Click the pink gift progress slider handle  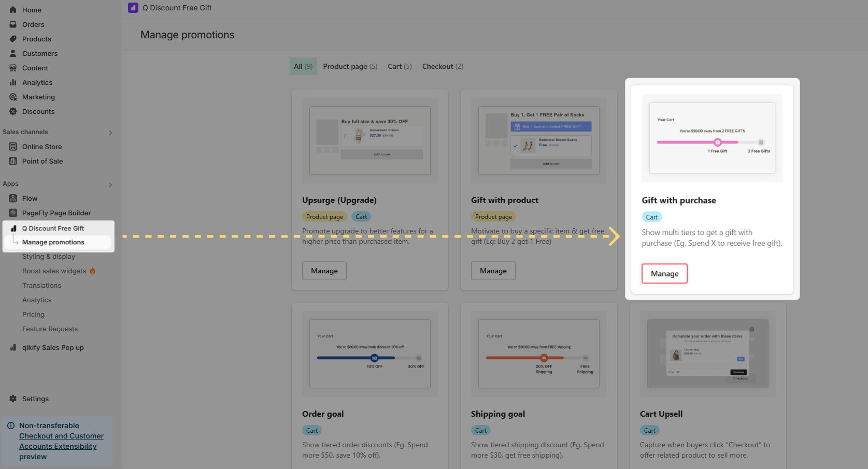(x=717, y=142)
